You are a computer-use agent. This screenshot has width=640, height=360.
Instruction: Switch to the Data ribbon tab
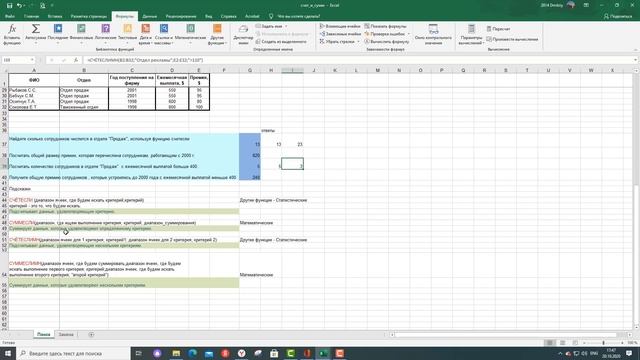coord(150,16)
